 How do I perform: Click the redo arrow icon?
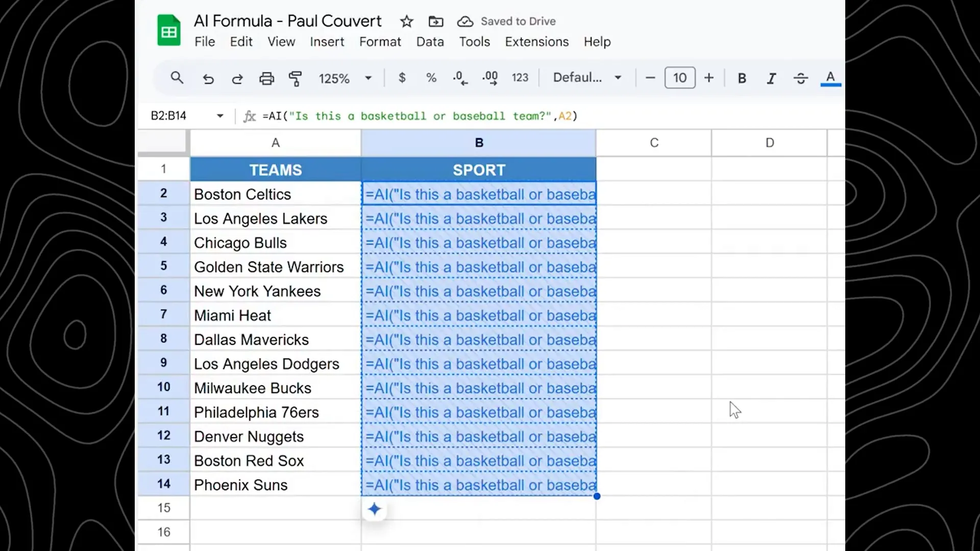click(237, 79)
